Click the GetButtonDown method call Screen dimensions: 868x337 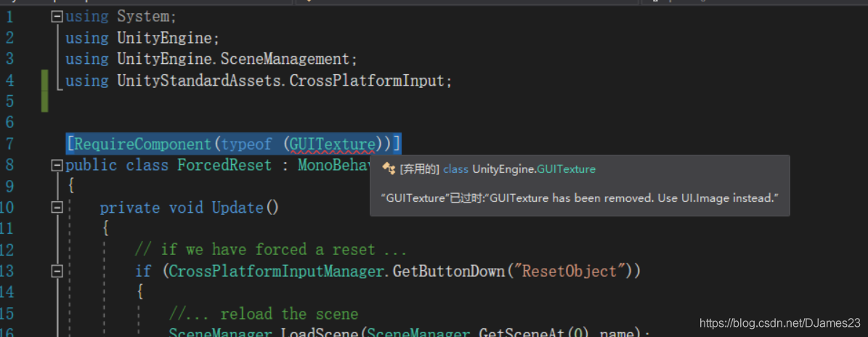pos(449,271)
